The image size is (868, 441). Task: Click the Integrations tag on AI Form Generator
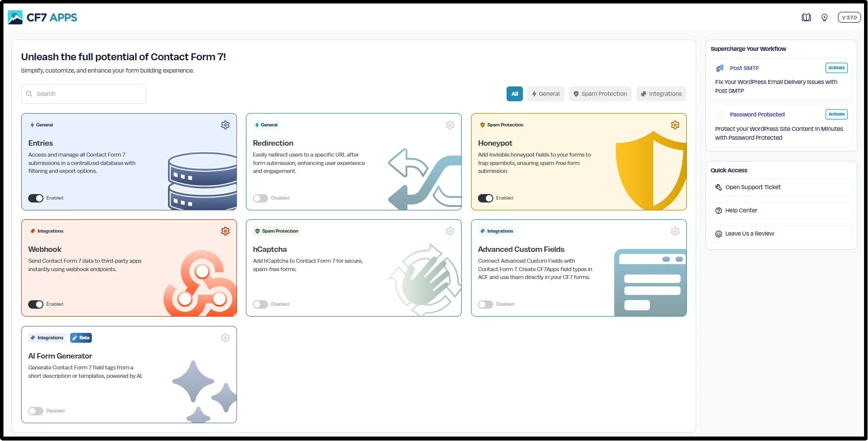click(47, 338)
